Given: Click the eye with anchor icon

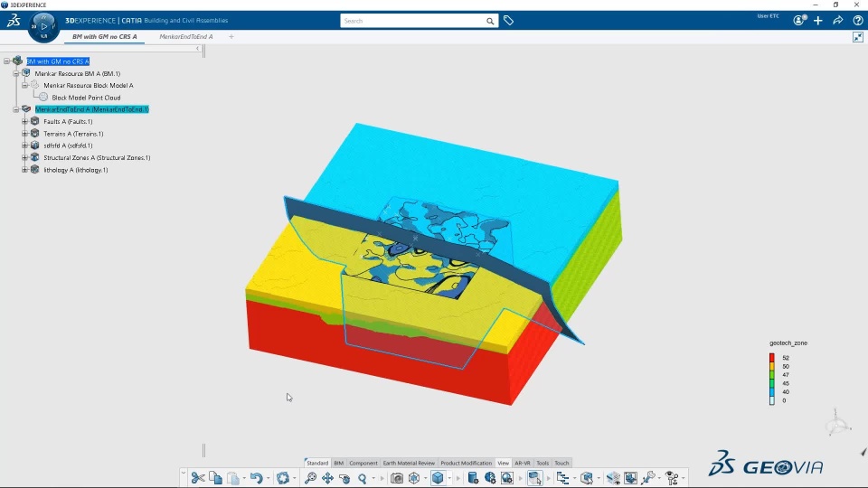Looking at the screenshot, I should click(x=672, y=477).
